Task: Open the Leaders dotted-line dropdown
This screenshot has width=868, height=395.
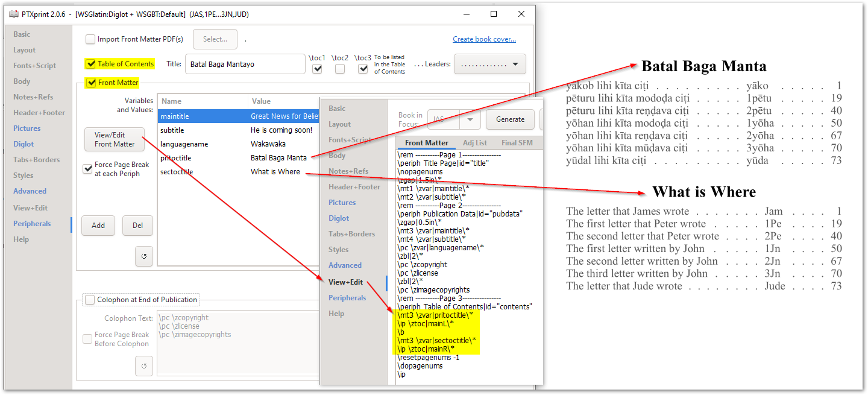Action: 489,64
